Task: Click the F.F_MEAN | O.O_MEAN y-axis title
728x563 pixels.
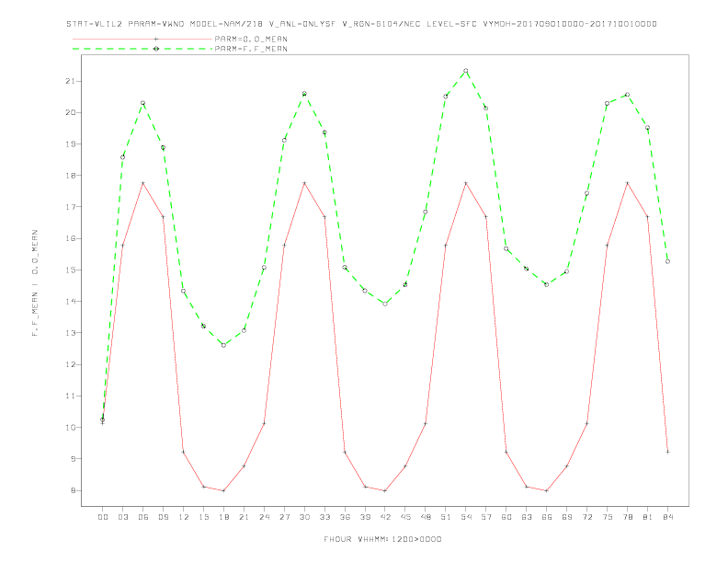Action: pos(35,283)
